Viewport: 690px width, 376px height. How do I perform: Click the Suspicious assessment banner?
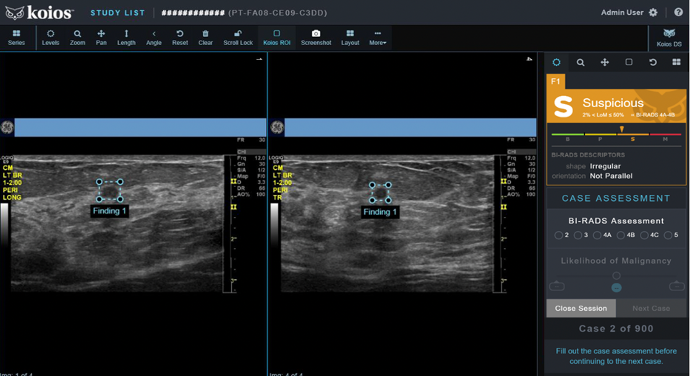(616, 106)
